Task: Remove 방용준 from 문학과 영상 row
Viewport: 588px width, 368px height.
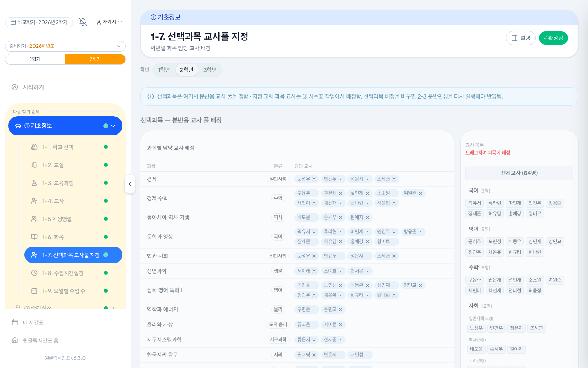Action: pyautogui.click(x=421, y=232)
